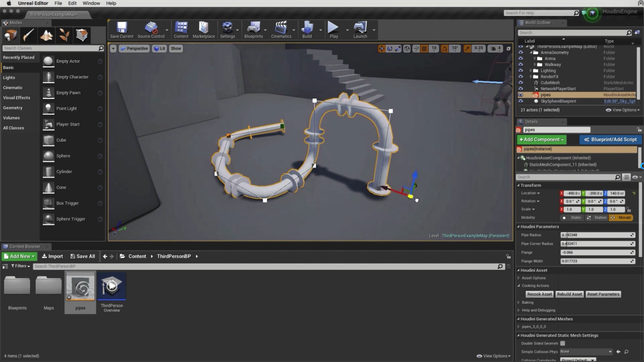Toggle visibility eye for pipes actor
Screen dimensions: 644x362
[x=521, y=95]
